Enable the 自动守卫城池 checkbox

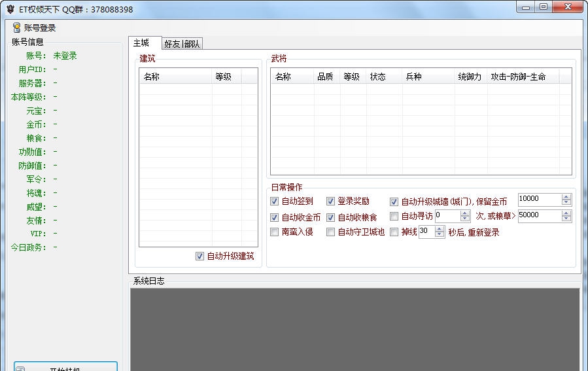(x=330, y=232)
